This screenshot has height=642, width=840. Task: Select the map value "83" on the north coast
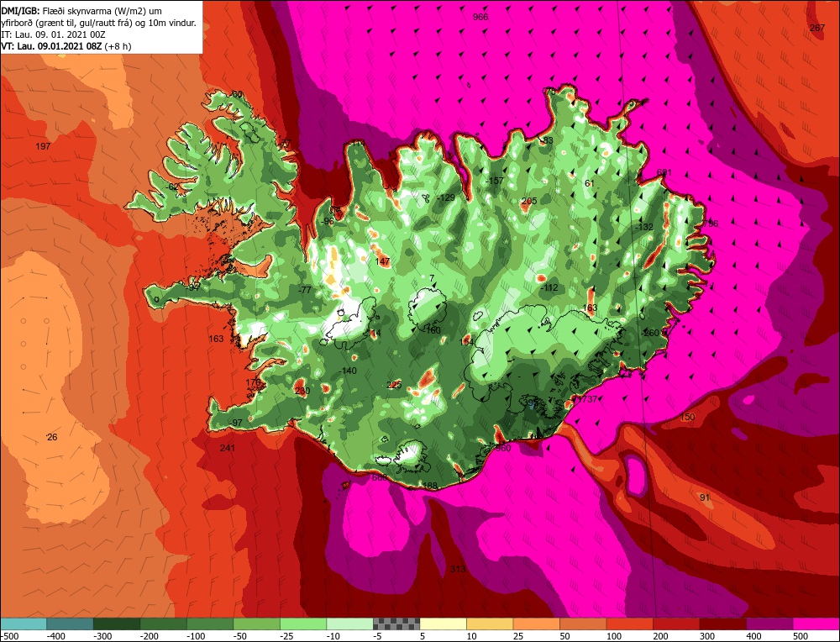pos(548,141)
